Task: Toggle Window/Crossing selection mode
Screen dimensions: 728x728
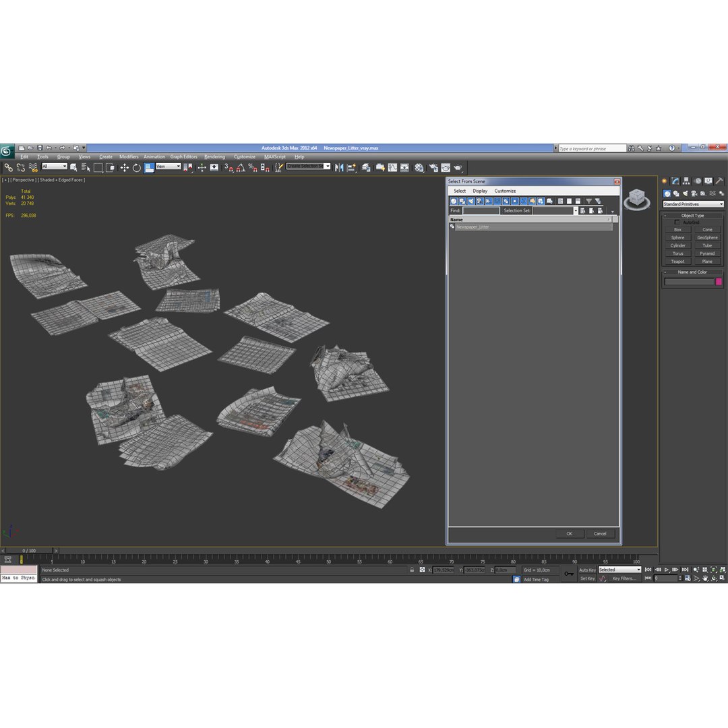Action: click(x=110, y=168)
